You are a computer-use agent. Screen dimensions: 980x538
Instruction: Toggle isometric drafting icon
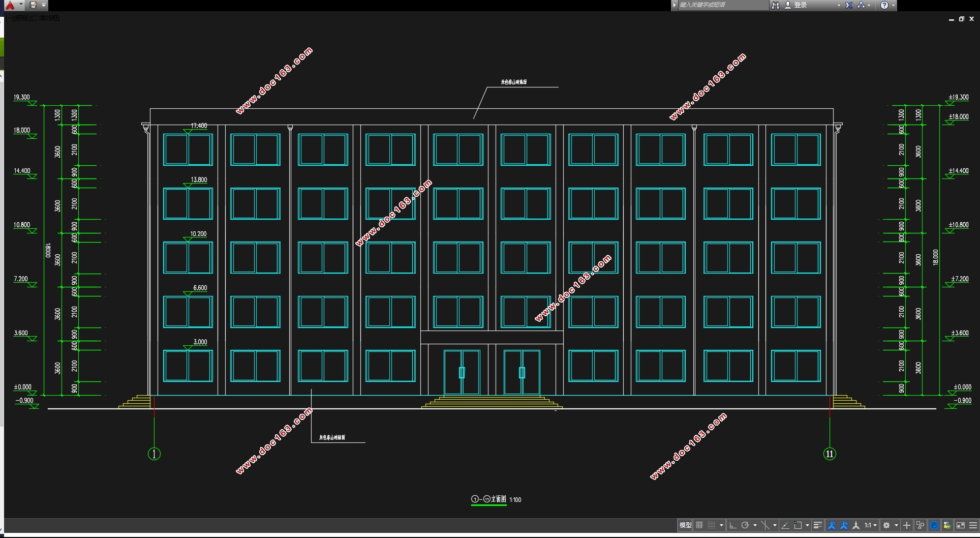pos(765,525)
